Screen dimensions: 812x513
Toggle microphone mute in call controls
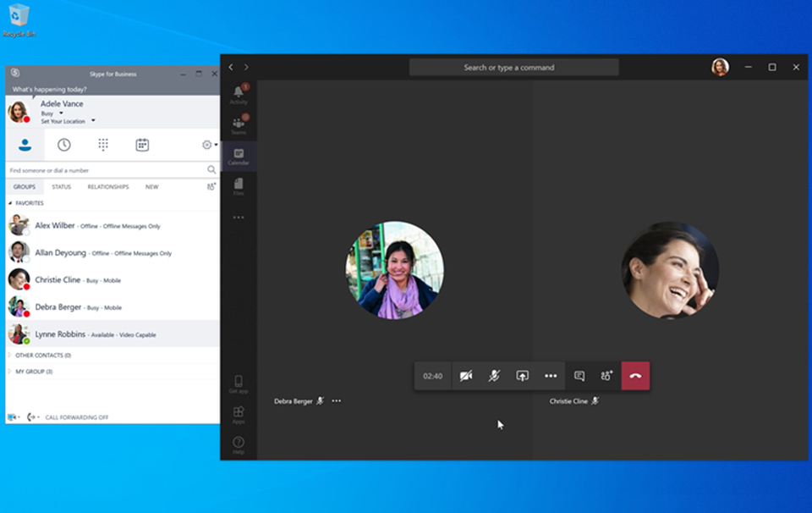click(x=494, y=376)
